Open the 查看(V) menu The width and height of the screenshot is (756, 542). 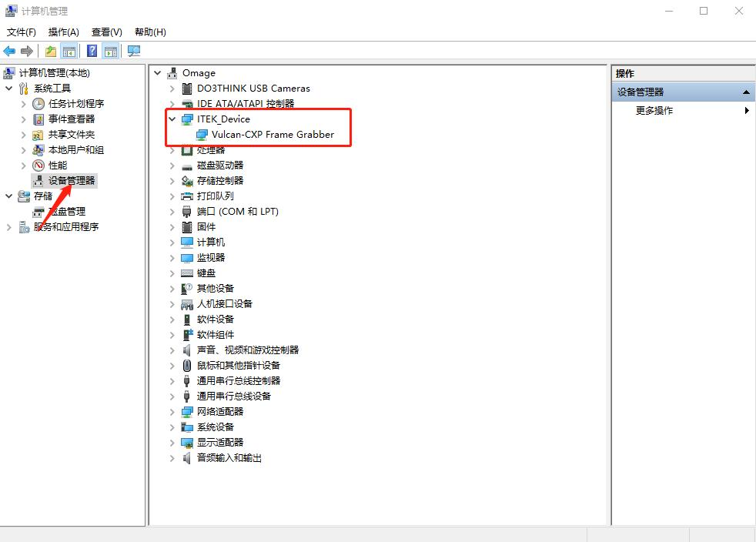(x=106, y=32)
